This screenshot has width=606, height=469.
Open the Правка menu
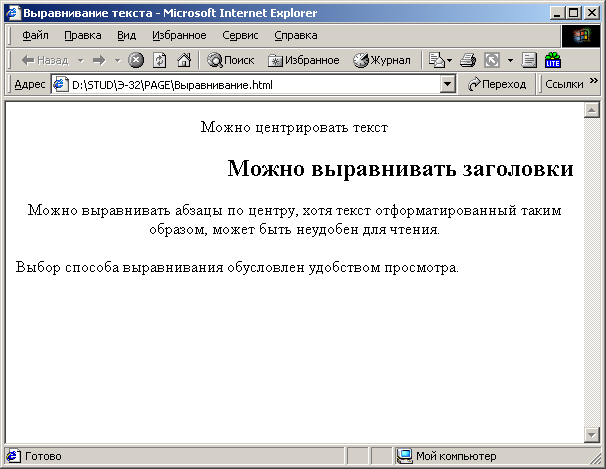83,36
